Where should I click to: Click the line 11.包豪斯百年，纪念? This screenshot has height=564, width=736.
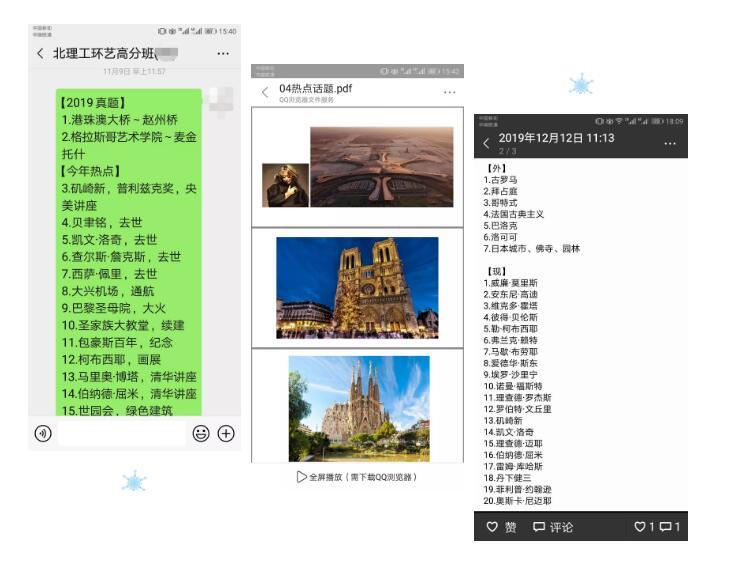[117, 343]
